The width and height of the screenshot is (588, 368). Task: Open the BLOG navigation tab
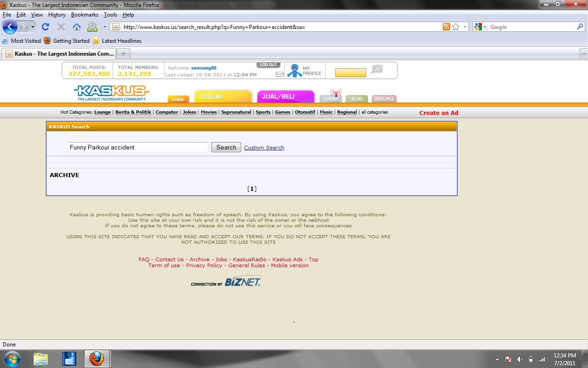pos(357,98)
